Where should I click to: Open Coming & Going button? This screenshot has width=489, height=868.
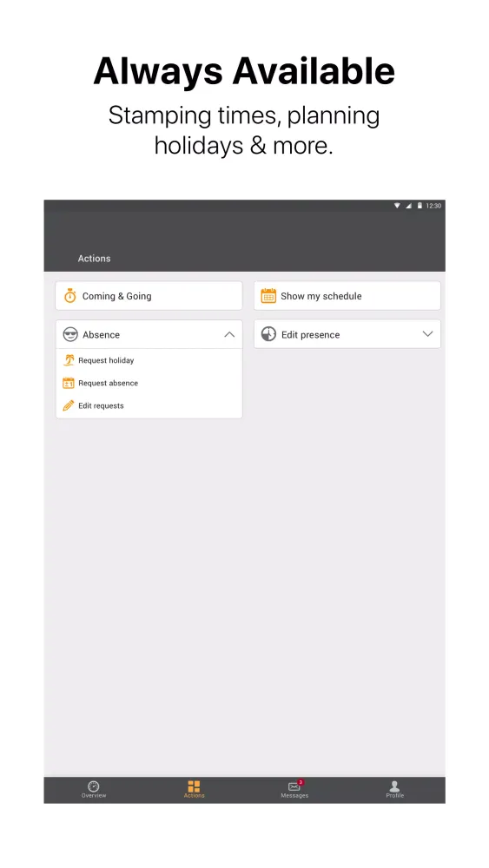149,296
